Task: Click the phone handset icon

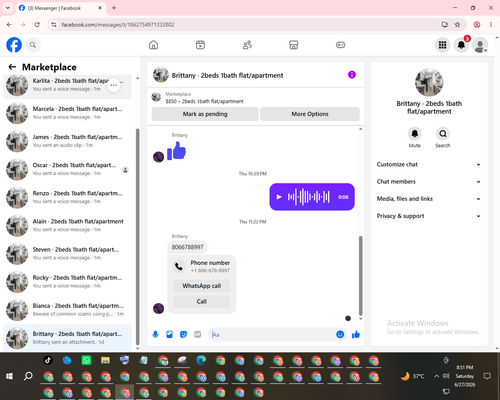Action: 179,266
